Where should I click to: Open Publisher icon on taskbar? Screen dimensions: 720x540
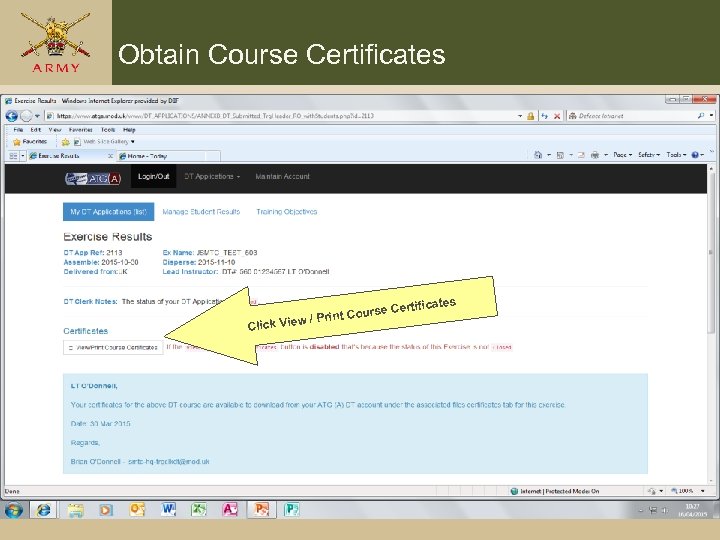(292, 510)
